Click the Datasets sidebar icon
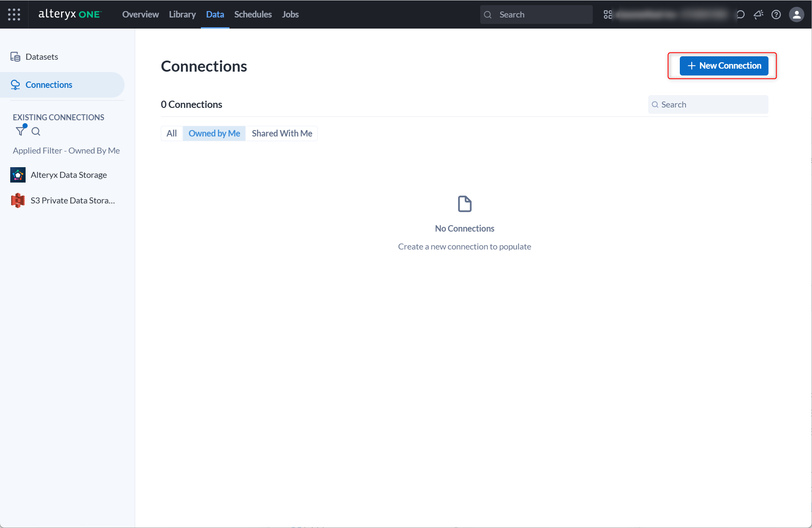 [15, 57]
